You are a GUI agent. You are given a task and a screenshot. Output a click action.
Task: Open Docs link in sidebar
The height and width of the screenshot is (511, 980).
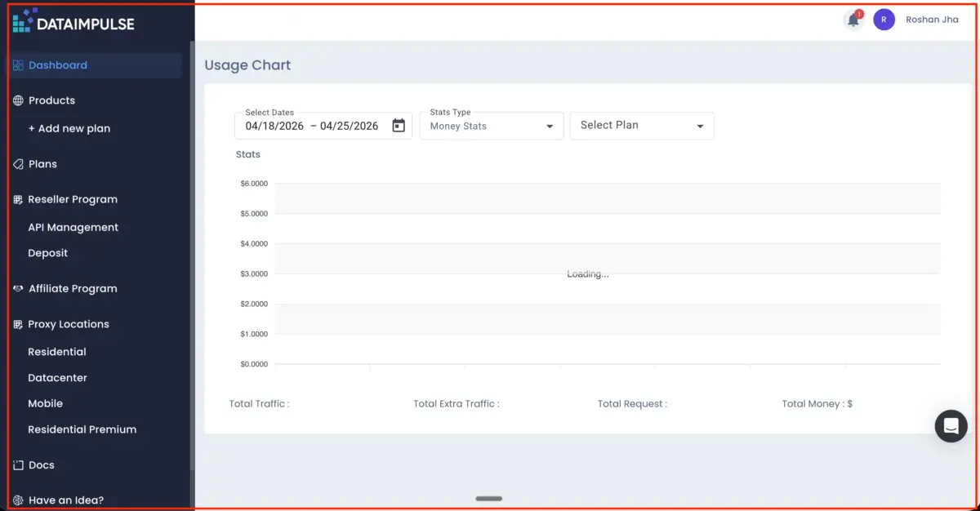[x=42, y=465]
